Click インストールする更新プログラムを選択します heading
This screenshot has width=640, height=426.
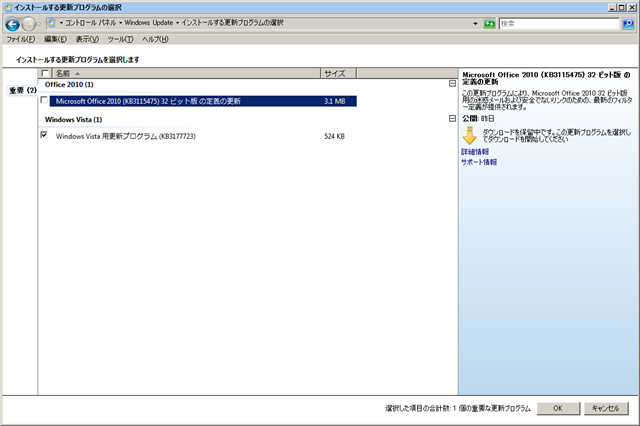pos(78,60)
